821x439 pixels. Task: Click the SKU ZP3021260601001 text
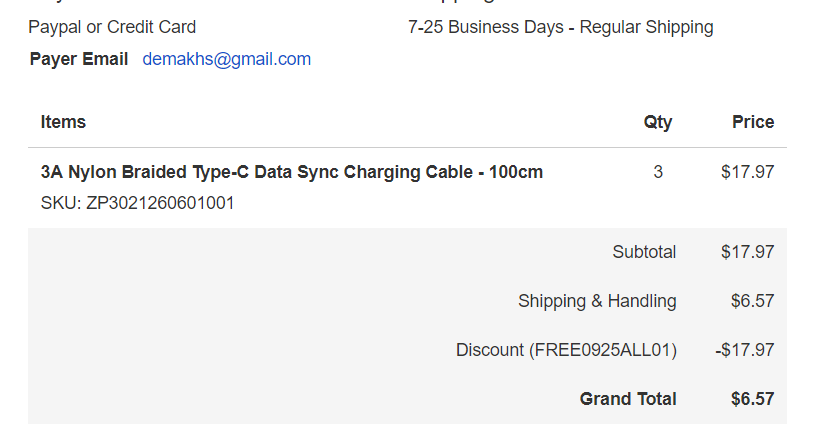(x=137, y=203)
